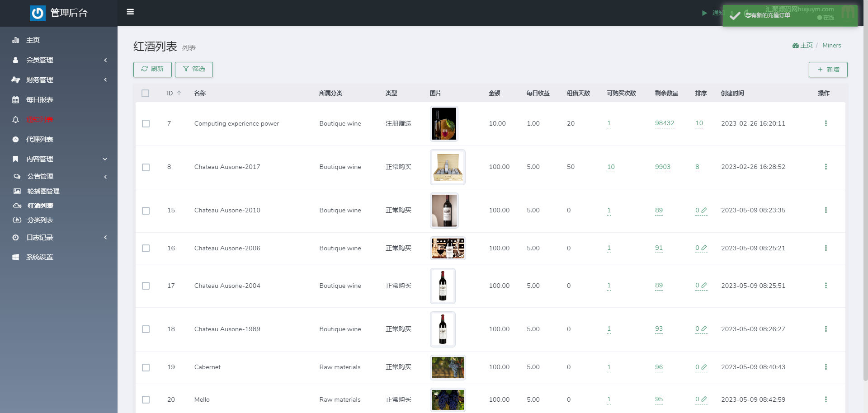The width and height of the screenshot is (868, 413).
Task: Dismiss the green 您有新的充值订单 notification
Action: coord(790,16)
